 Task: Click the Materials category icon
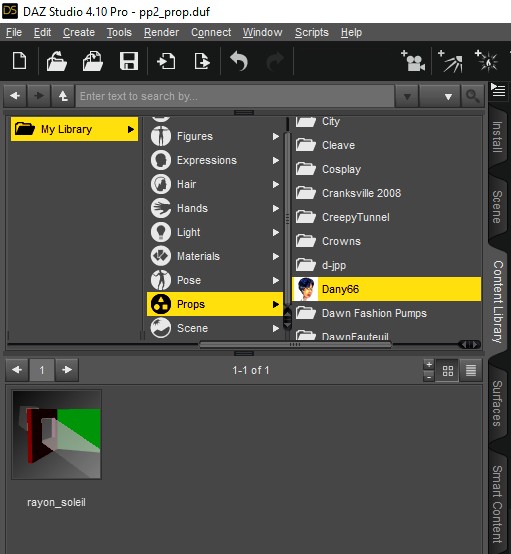point(161,257)
